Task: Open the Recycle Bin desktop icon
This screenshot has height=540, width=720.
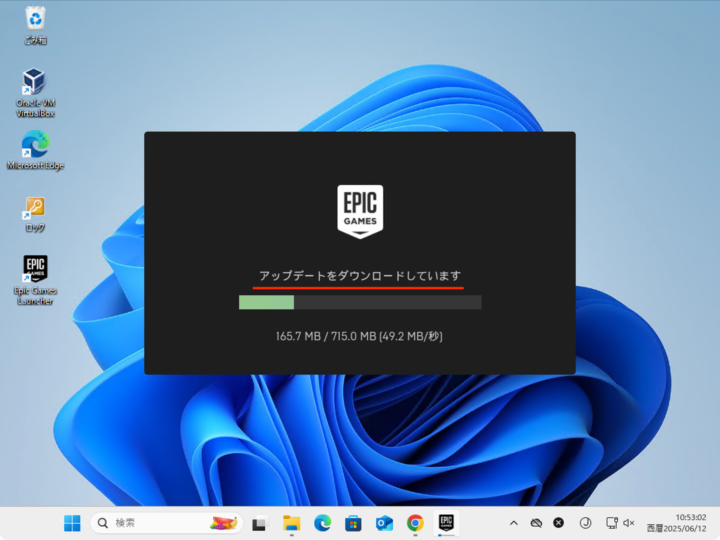Action: pyautogui.click(x=35, y=25)
